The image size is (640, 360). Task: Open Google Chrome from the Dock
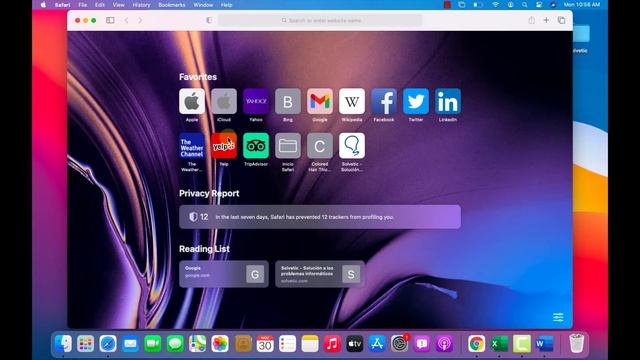[476, 344]
